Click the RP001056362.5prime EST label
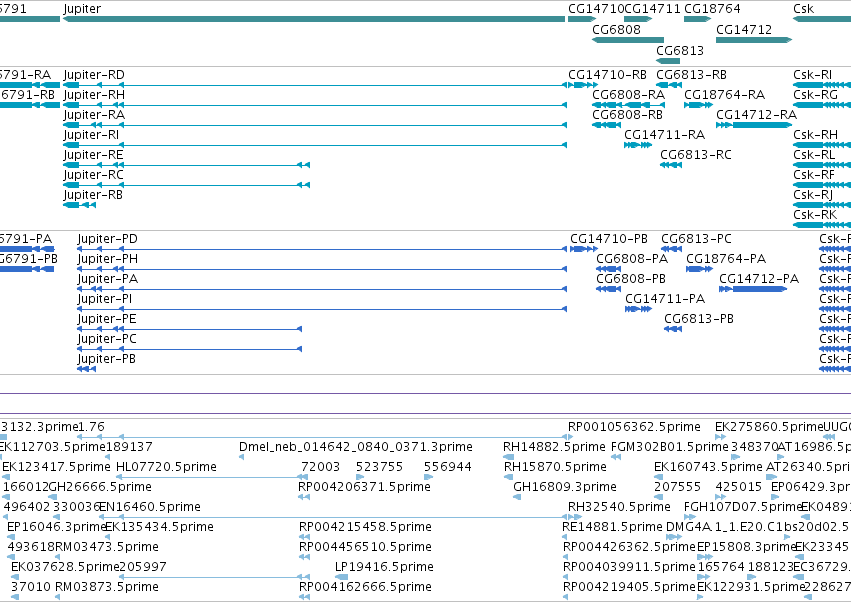The image size is (851, 602). 634,427
